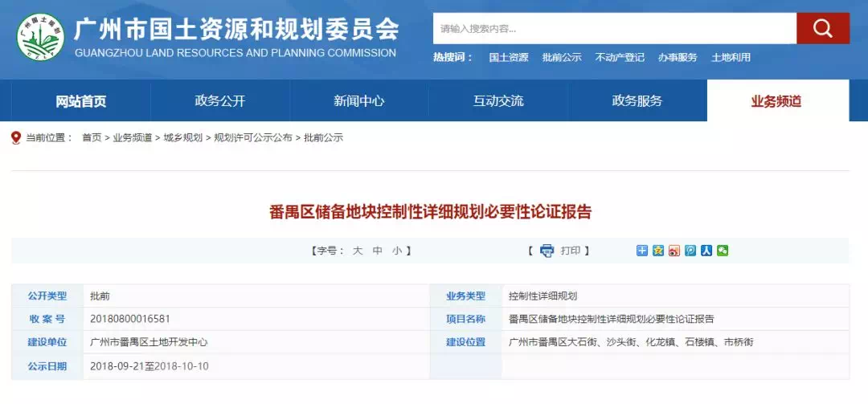Click the 公示日期 label cell
The width and height of the screenshot is (868, 404).
[47, 365]
